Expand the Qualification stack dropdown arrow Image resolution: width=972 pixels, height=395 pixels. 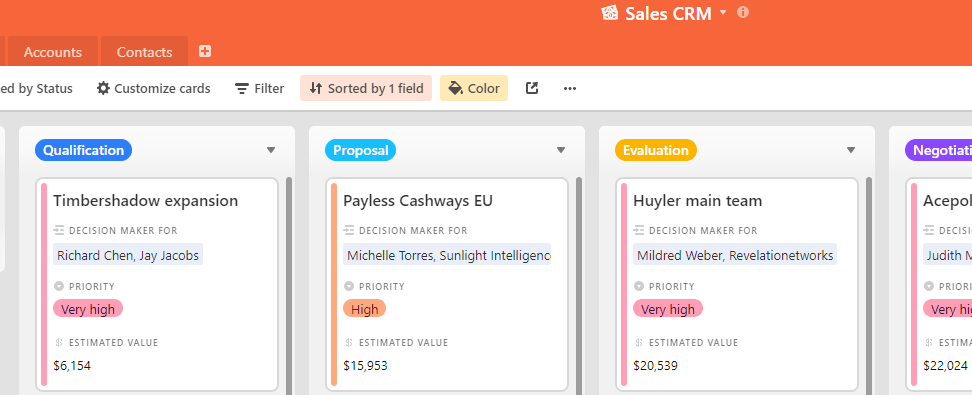[x=271, y=150]
